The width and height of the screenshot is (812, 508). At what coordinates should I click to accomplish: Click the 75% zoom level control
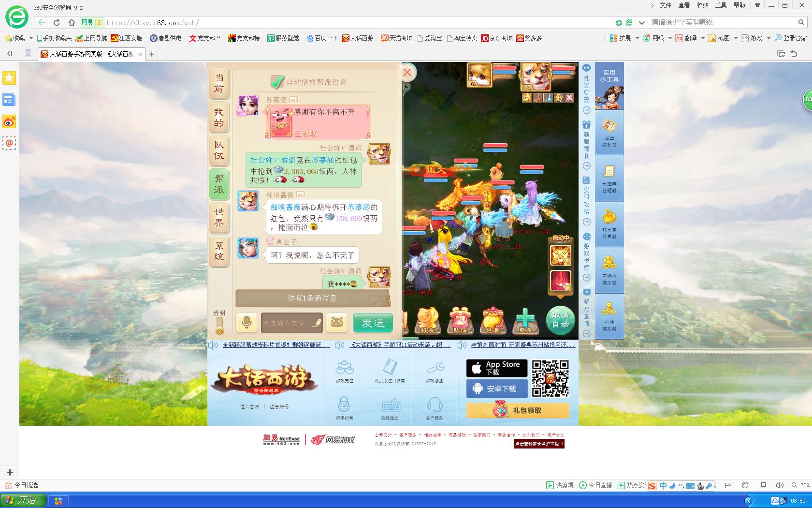click(800, 485)
